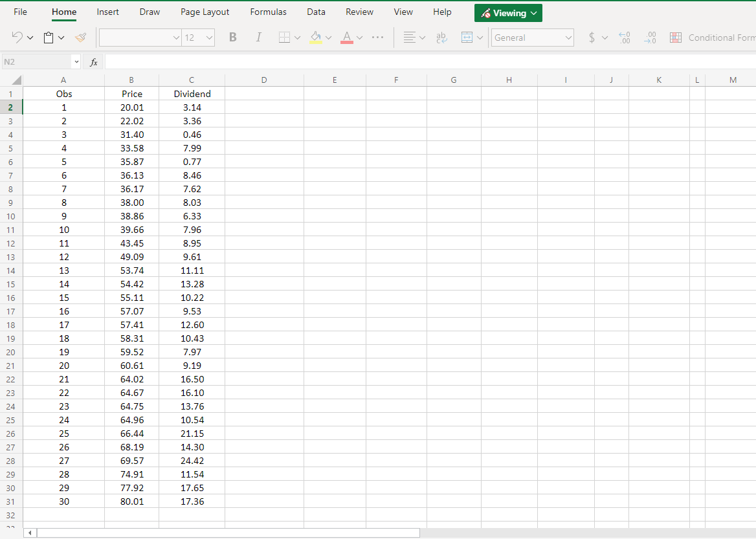The image size is (756, 539).
Task: Click the formula bar fx button
Action: coord(93,61)
